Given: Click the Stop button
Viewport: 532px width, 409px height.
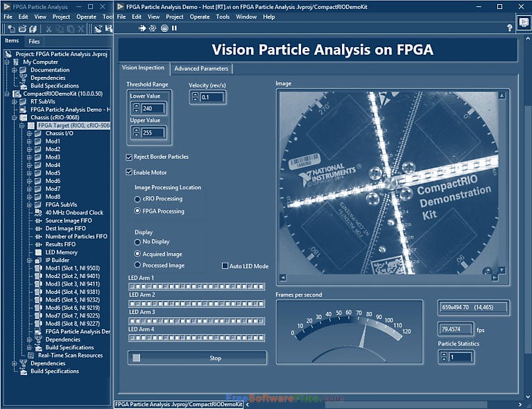Looking at the screenshot, I should pos(197,358).
